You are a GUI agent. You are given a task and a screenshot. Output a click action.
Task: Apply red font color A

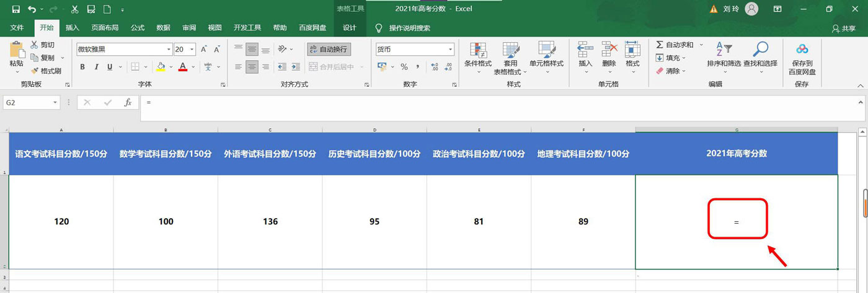tap(183, 67)
